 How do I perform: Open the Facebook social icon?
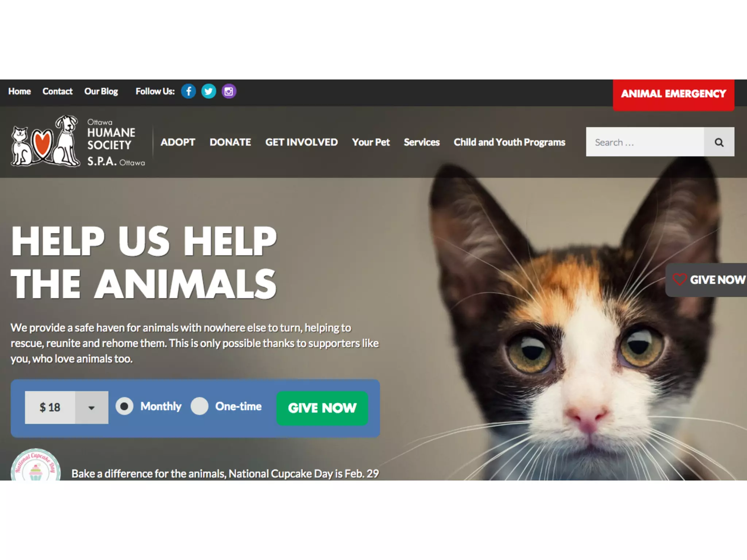(189, 91)
